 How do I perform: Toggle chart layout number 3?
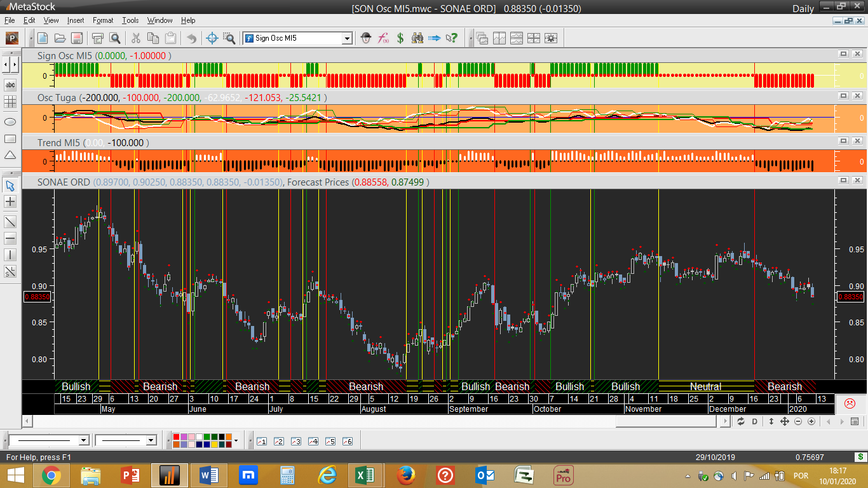(x=295, y=441)
